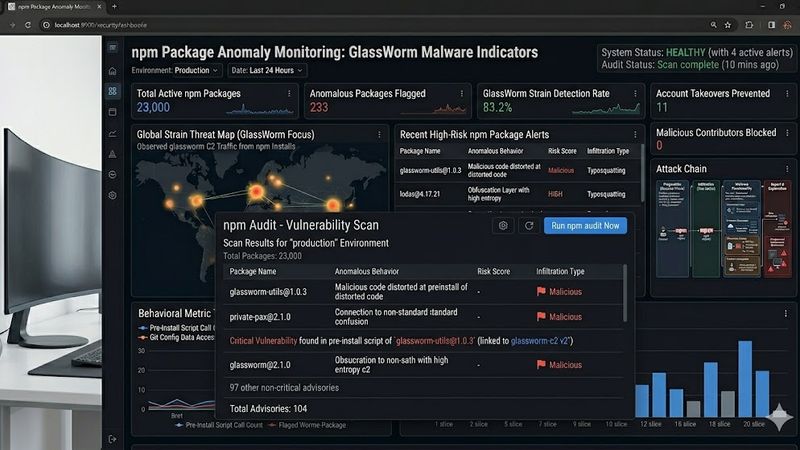Open Global Strain Threat Map options menu
This screenshot has height=450, width=800.
pyautogui.click(x=379, y=135)
